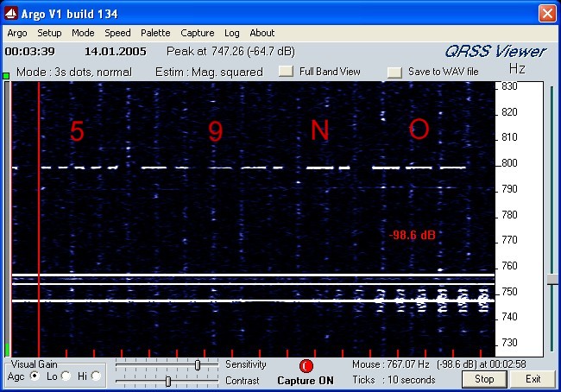Image resolution: width=561 pixels, height=392 pixels.
Task: Toggle the Full Band View checkbox
Action: (x=286, y=72)
